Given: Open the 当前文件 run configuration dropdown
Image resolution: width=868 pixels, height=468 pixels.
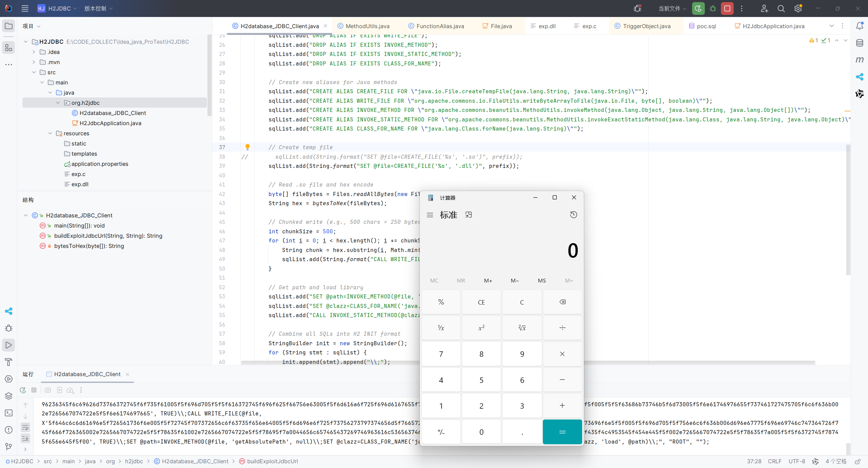Looking at the screenshot, I should [x=672, y=8].
